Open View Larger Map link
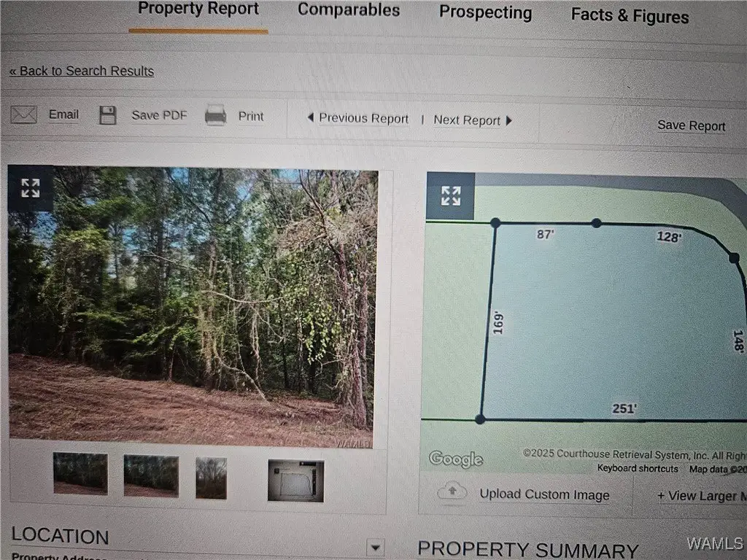This screenshot has height=560, width=747. coord(702,496)
